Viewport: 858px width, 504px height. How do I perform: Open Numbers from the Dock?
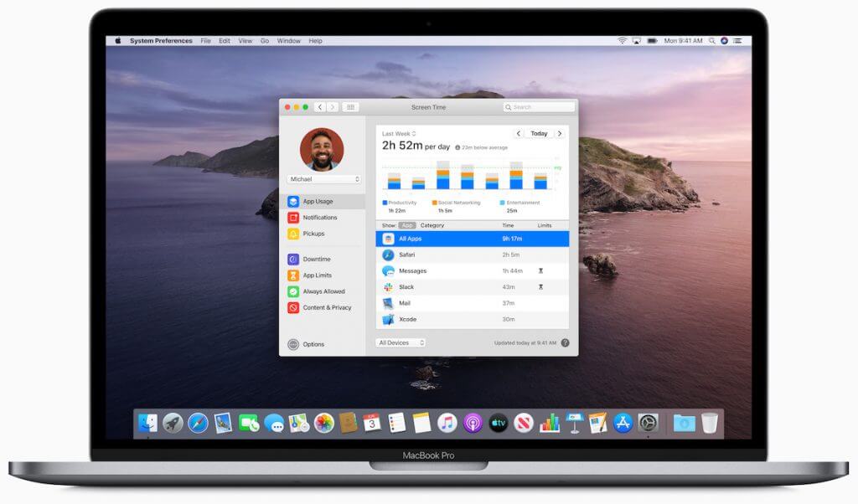(x=550, y=423)
